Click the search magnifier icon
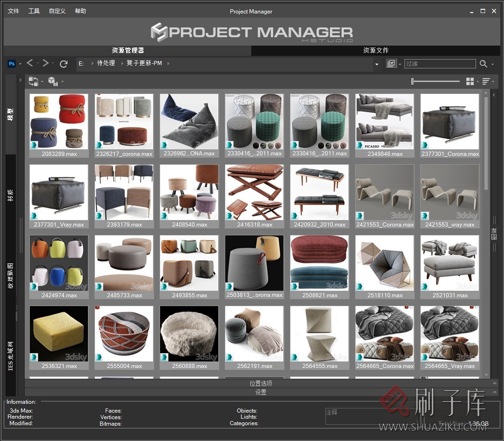 484,64
